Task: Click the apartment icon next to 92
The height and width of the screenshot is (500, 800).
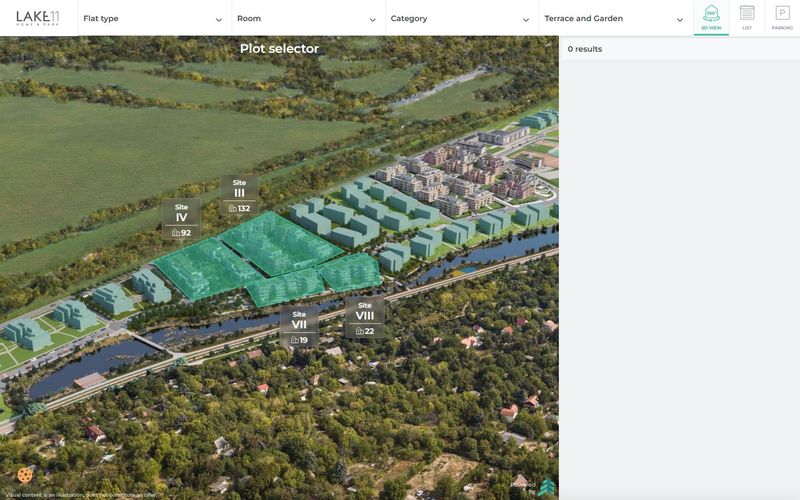Action: (176, 233)
